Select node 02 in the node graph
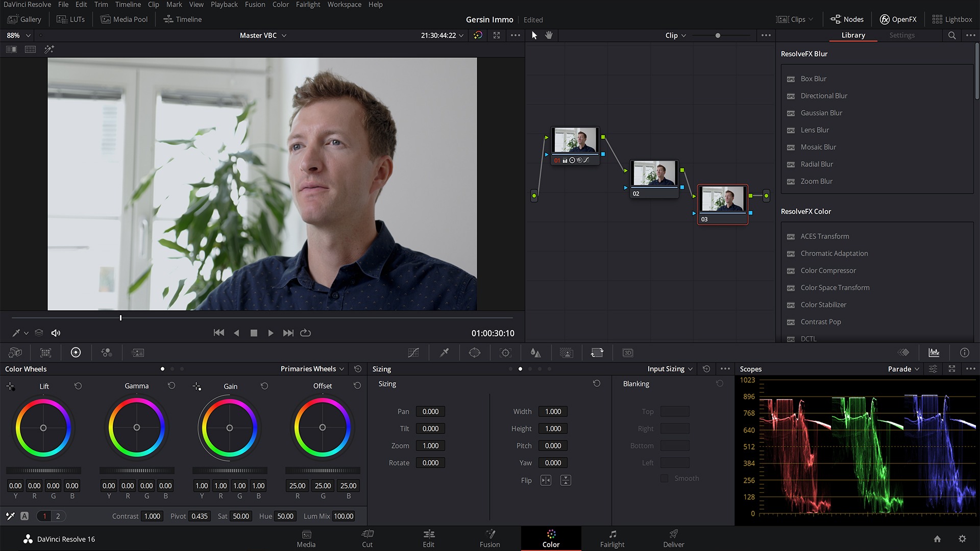Image resolution: width=980 pixels, height=551 pixels. pyautogui.click(x=655, y=176)
